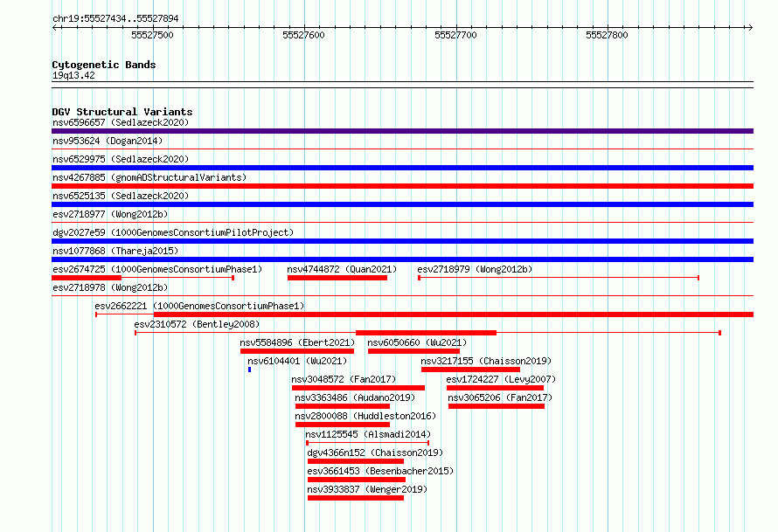Image resolution: width=778 pixels, height=532 pixels.
Task: Open dgv2027e59 (1000GenomesConsortiumPilotProject) entry
Action: coord(173,232)
